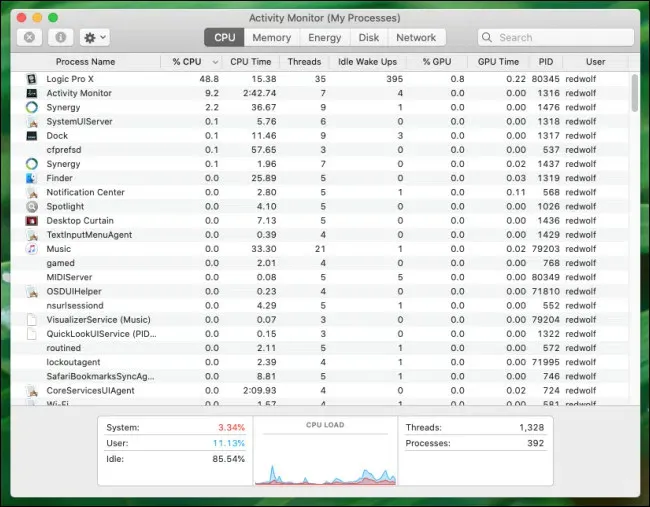The height and width of the screenshot is (507, 650).
Task: Select the cfprefsd process row
Action: (x=319, y=150)
